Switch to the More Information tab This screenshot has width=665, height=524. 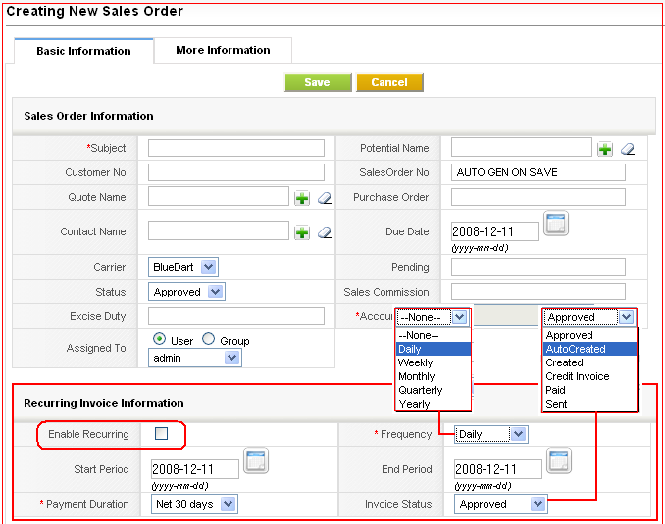pos(223,50)
